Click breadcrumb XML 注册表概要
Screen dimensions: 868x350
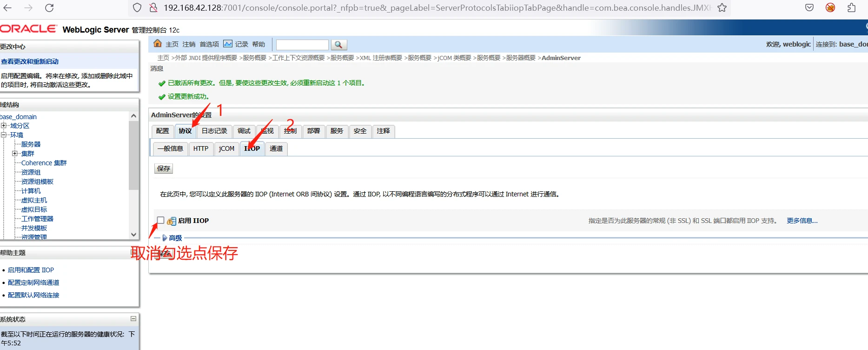[x=381, y=58]
